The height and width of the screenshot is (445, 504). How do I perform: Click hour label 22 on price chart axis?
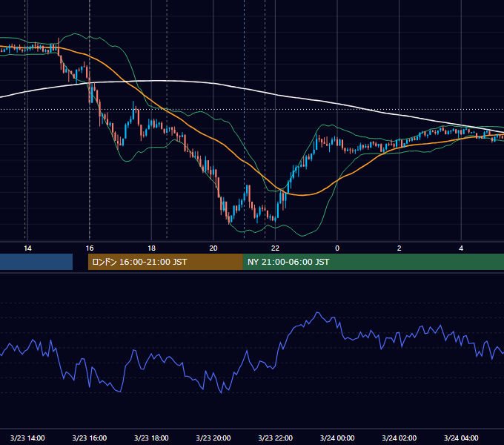click(276, 248)
